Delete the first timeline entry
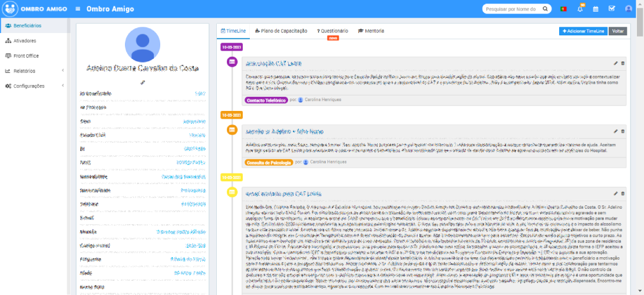The image size is (644, 295). [x=623, y=63]
